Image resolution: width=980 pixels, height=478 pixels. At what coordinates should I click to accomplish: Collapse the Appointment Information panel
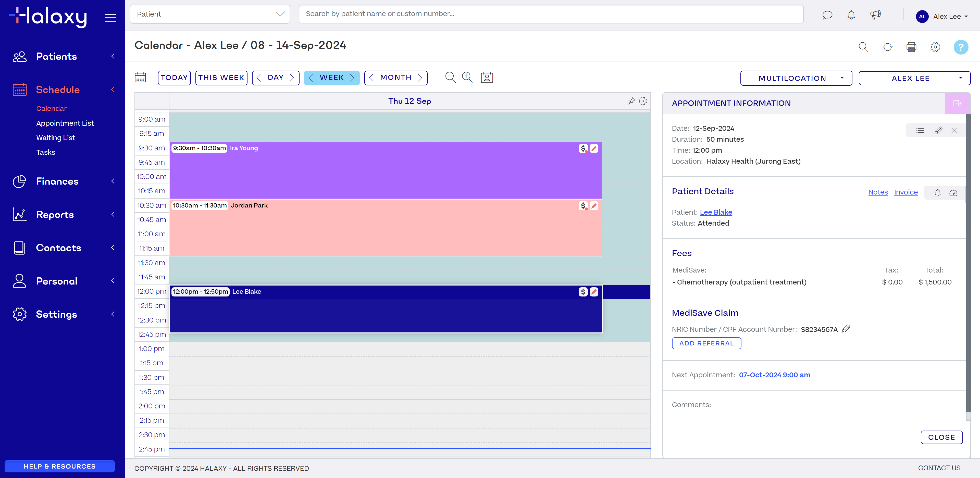[957, 103]
